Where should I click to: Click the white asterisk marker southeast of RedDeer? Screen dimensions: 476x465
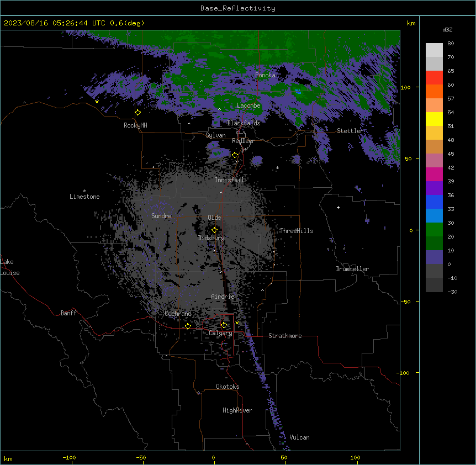pos(277,168)
